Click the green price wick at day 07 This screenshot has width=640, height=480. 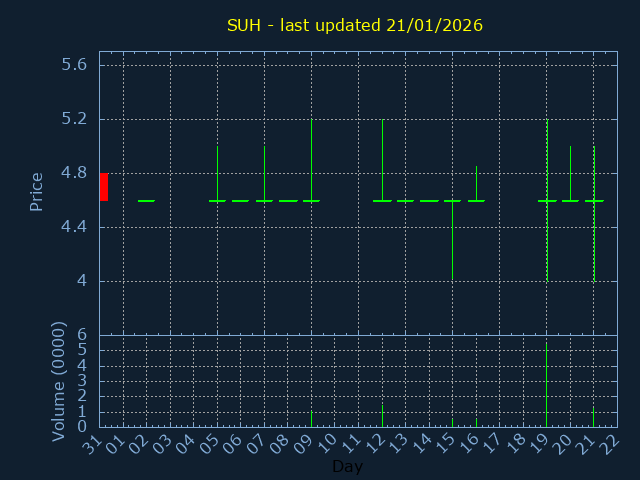(x=264, y=173)
